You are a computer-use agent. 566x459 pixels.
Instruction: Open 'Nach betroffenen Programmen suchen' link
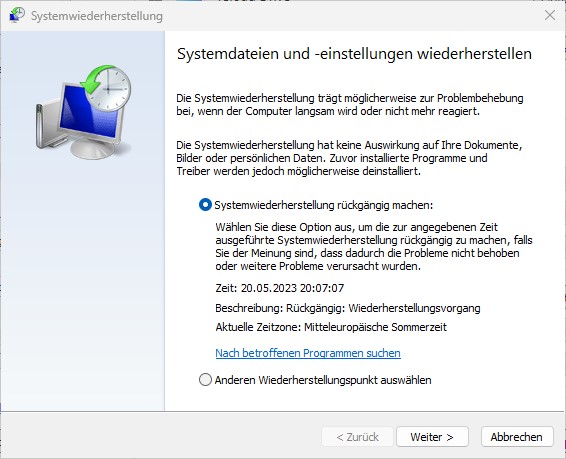pyautogui.click(x=308, y=353)
